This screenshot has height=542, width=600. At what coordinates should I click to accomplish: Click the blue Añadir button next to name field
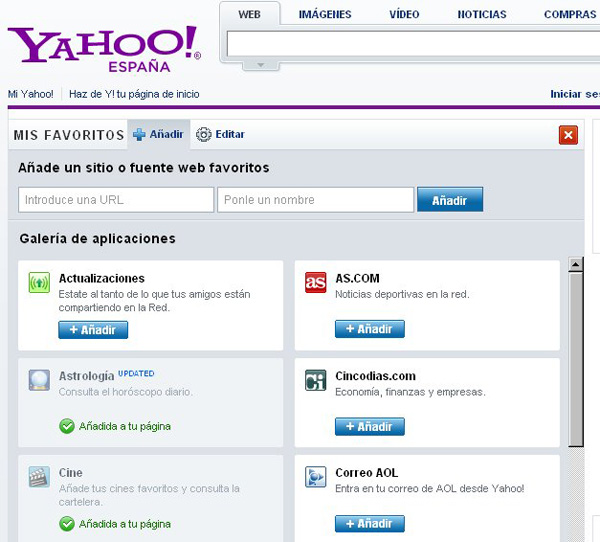[450, 199]
